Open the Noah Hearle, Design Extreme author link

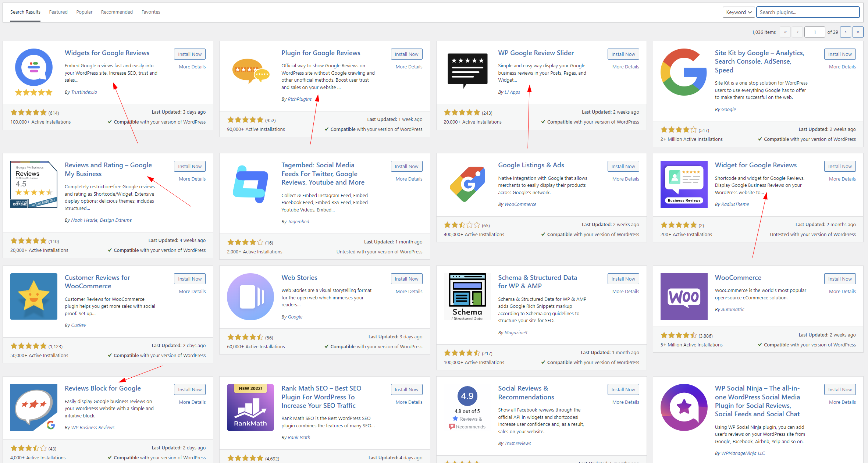click(x=101, y=220)
